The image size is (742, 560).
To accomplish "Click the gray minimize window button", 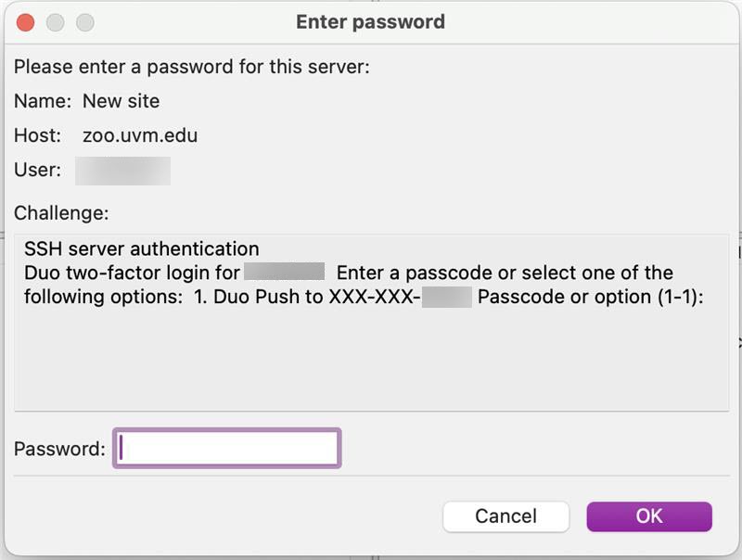I will (56, 21).
